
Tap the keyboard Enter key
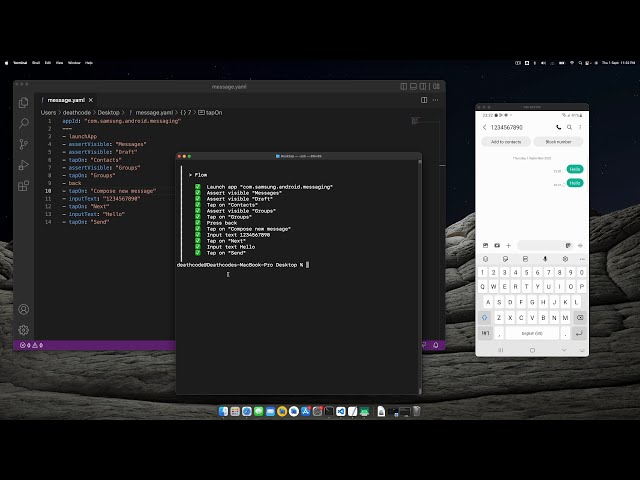[x=579, y=333]
